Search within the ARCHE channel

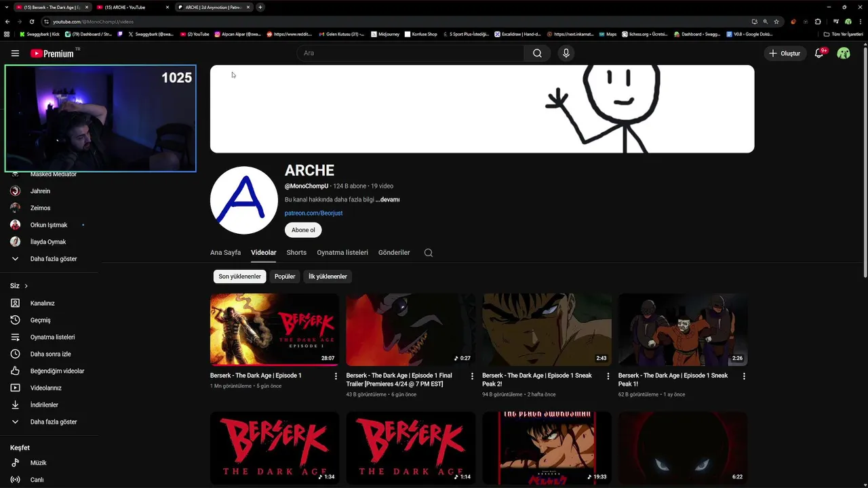click(429, 252)
